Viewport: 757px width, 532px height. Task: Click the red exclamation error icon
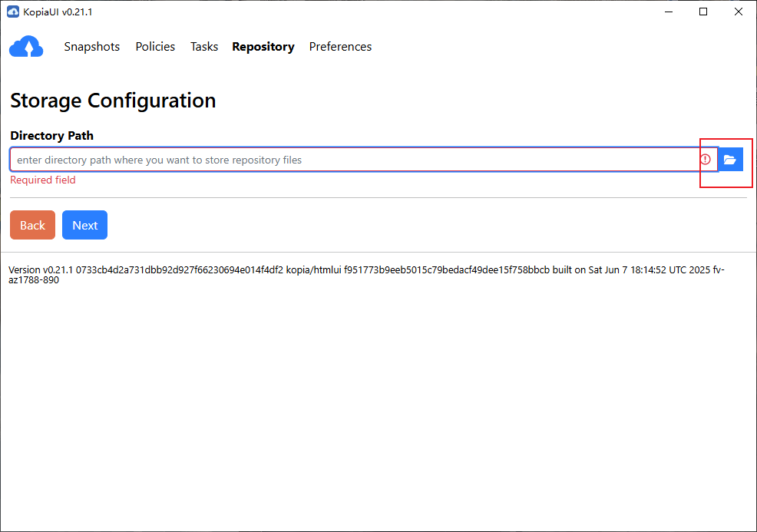(x=706, y=160)
